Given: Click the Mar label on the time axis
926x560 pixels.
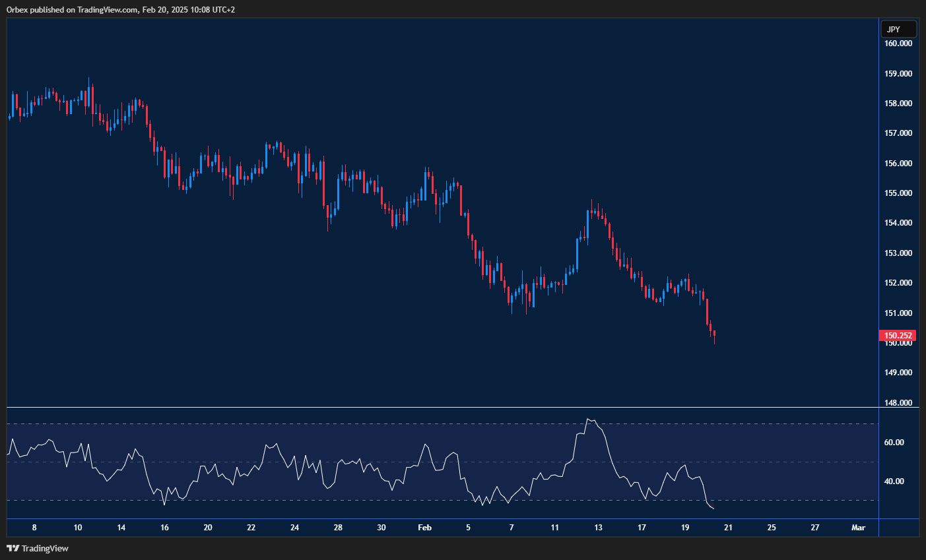Looking at the screenshot, I should coord(859,528).
